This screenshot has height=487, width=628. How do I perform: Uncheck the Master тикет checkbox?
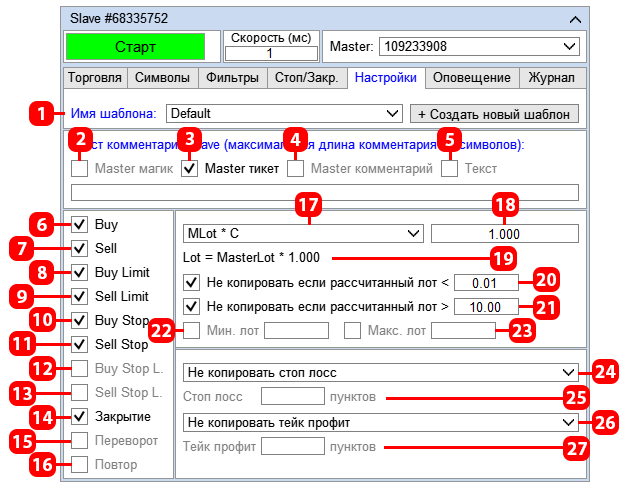189,169
